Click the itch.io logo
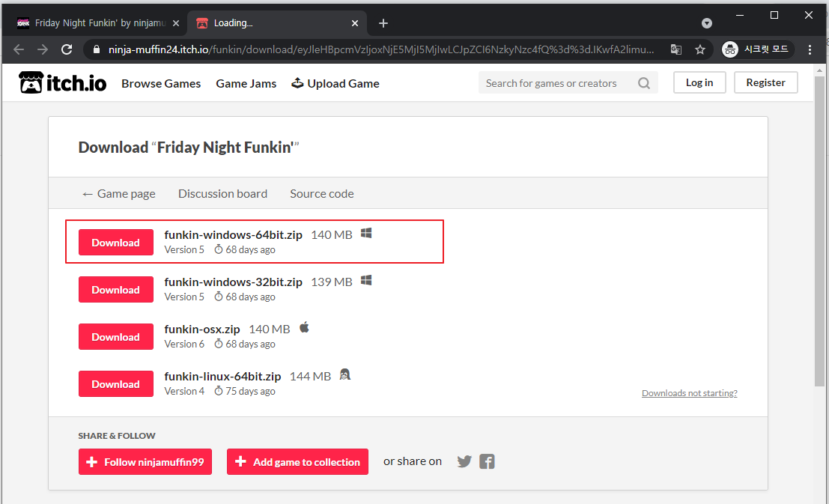Viewport: 829px width, 504px height. [63, 82]
